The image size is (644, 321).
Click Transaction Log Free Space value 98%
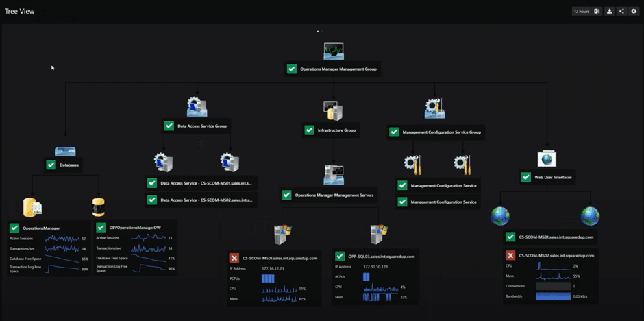point(172,268)
